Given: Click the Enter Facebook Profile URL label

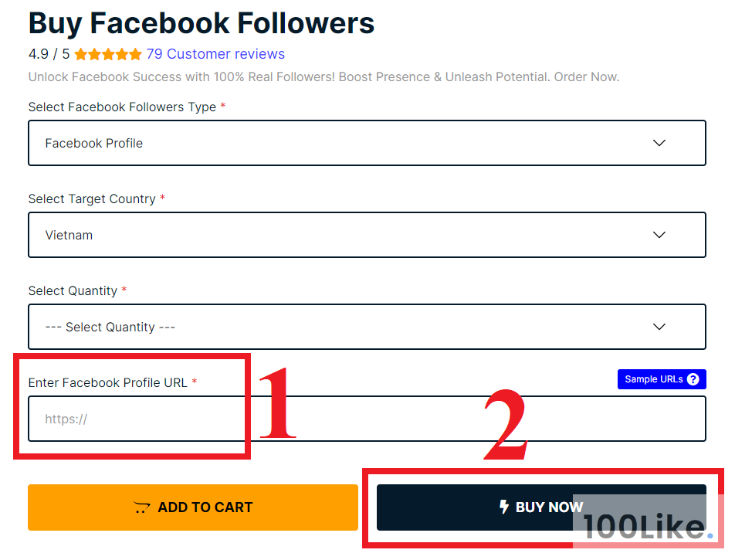Looking at the screenshot, I should tap(108, 382).
